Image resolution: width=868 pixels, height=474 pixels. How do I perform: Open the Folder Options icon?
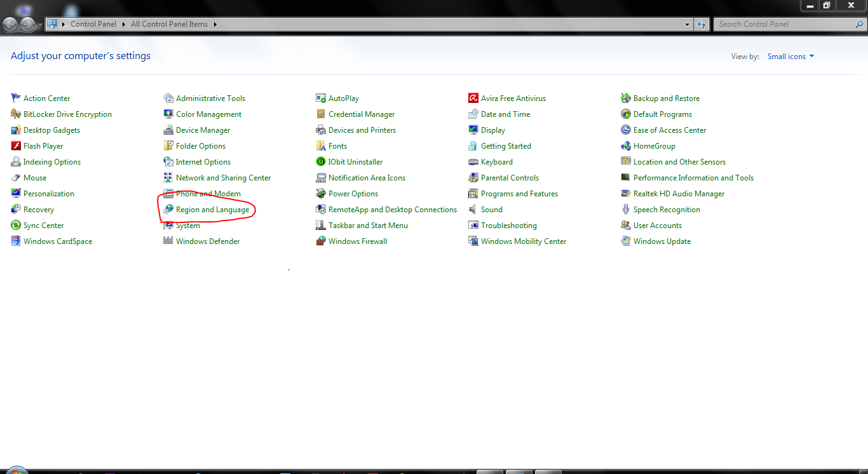pyautogui.click(x=168, y=146)
